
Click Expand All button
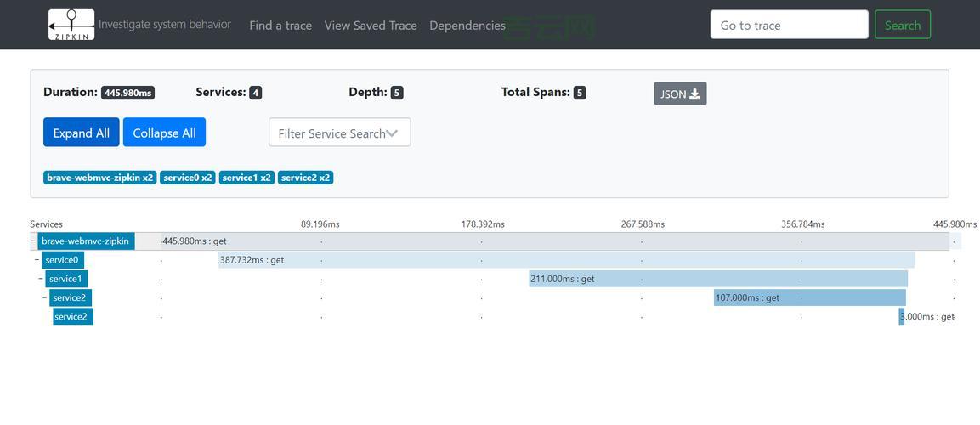pos(82,133)
